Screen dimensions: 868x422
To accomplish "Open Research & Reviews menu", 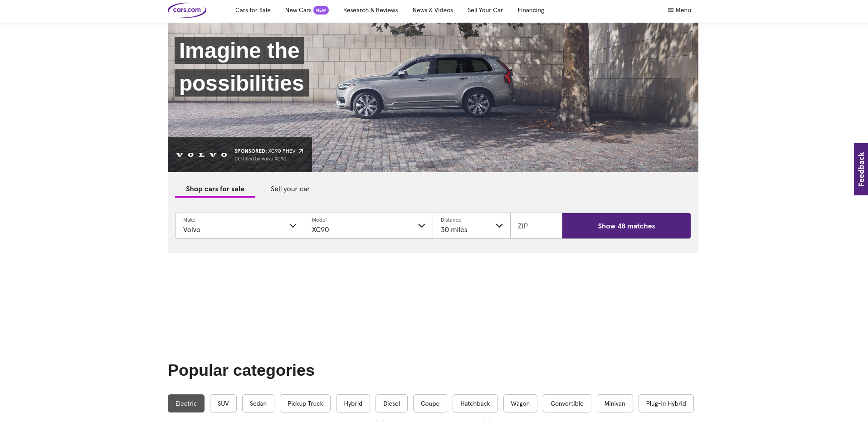I will pyautogui.click(x=371, y=10).
